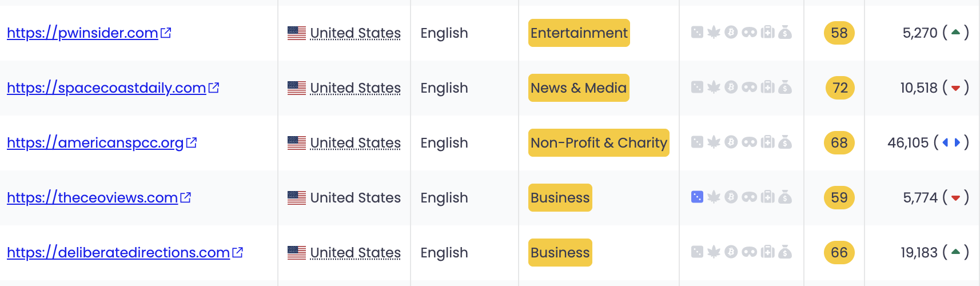Image resolution: width=980 pixels, height=286 pixels.
Task: Open the pwinsider.com link
Action: pyautogui.click(x=82, y=33)
